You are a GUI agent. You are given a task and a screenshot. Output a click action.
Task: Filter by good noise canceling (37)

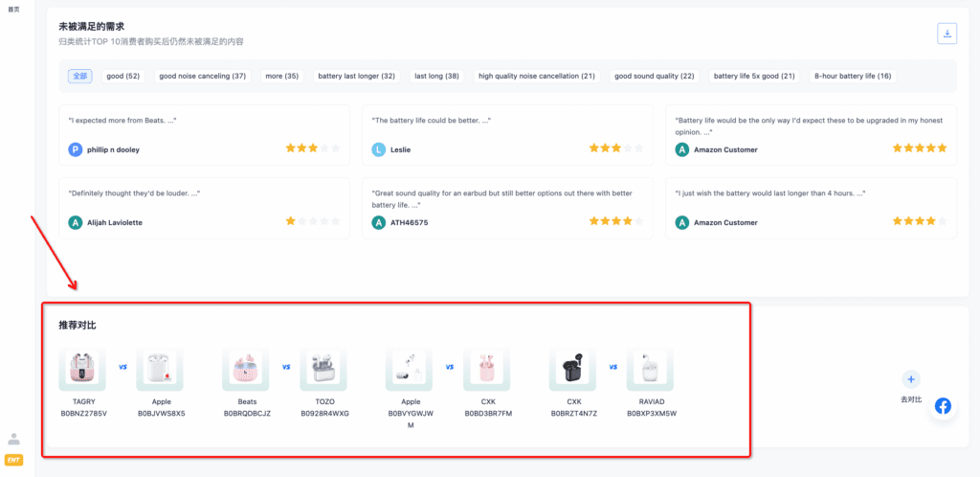pos(203,77)
